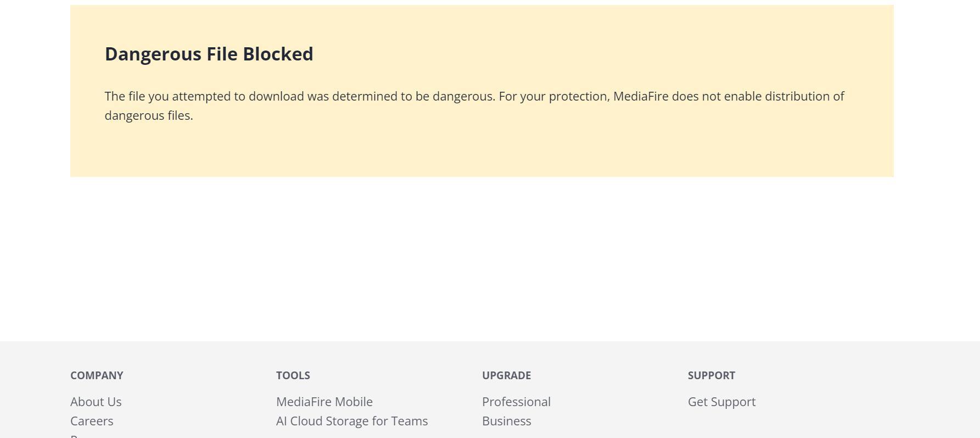Click the cut-off link below Careers
This screenshot has width=980, height=438.
coord(77,436)
